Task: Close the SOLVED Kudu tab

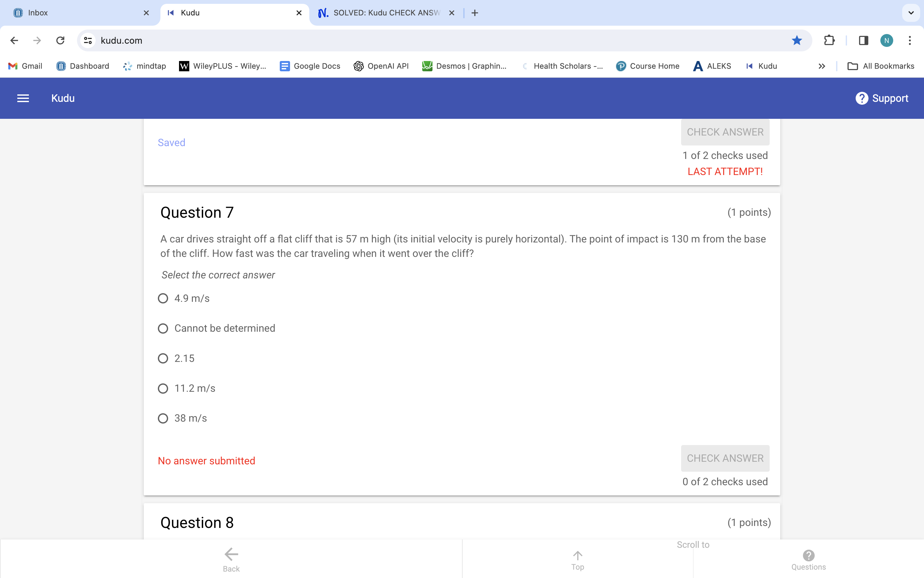Action: pyautogui.click(x=452, y=13)
